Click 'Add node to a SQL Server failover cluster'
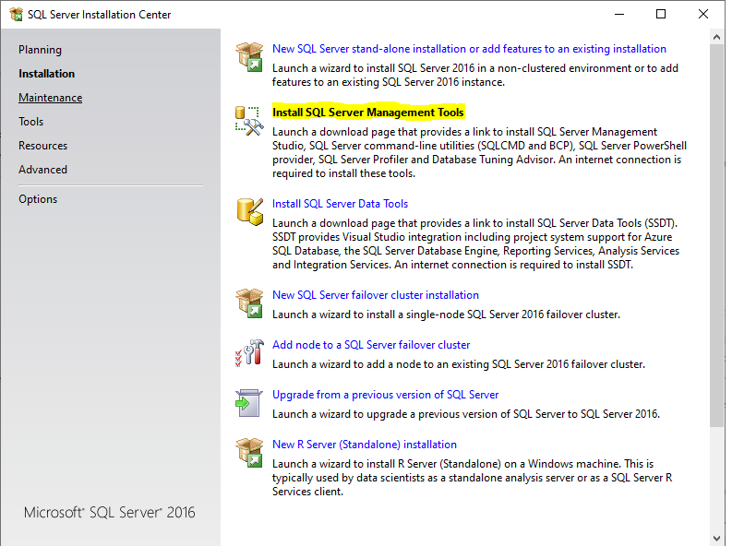Image resolution: width=756 pixels, height=546 pixels. coord(371,344)
